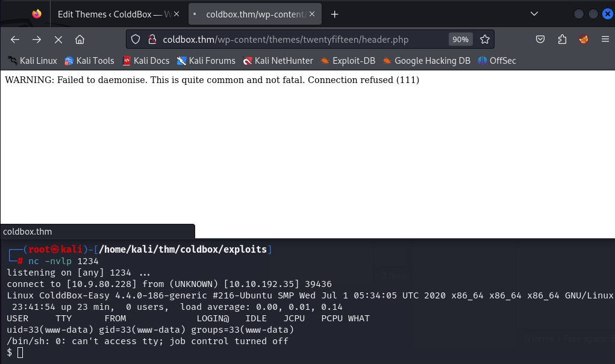This screenshot has width=615, height=364.
Task: Expand the list all tabs dropdown
Action: click(534, 14)
